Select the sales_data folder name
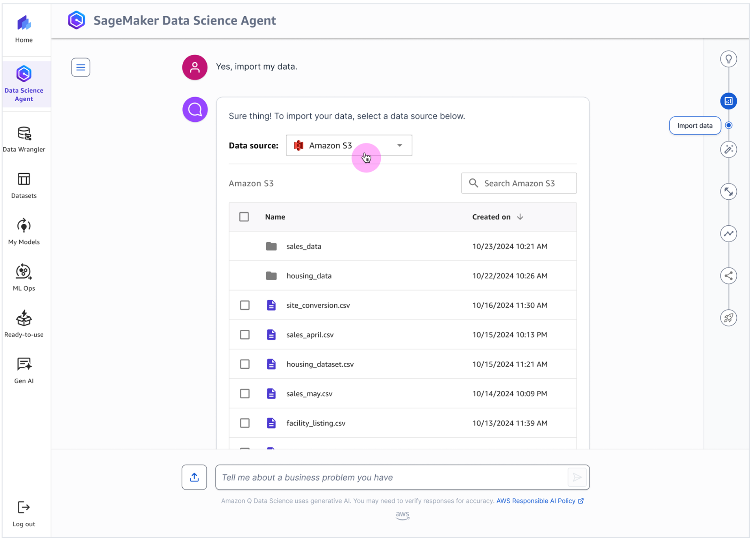The image size is (756, 544). pos(304,247)
